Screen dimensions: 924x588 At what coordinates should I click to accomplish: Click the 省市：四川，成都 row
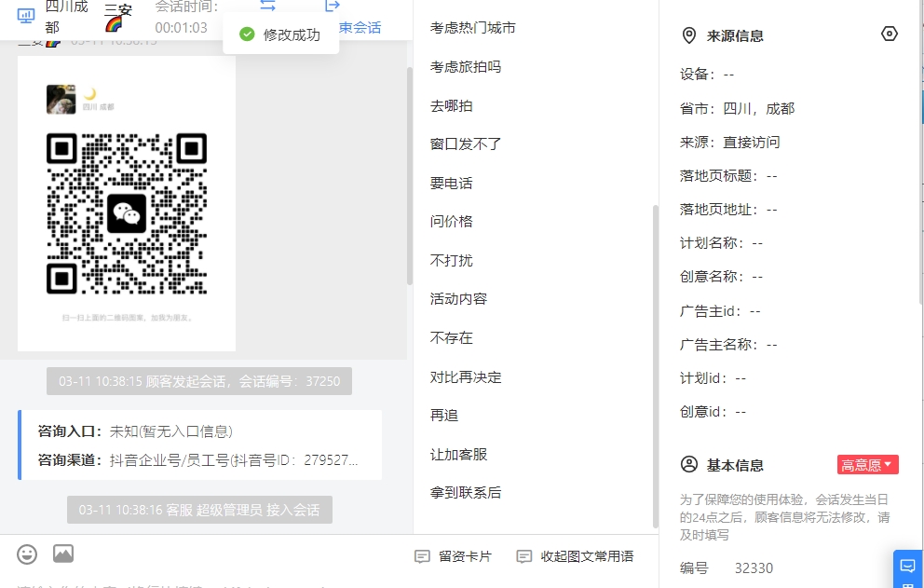tap(737, 108)
